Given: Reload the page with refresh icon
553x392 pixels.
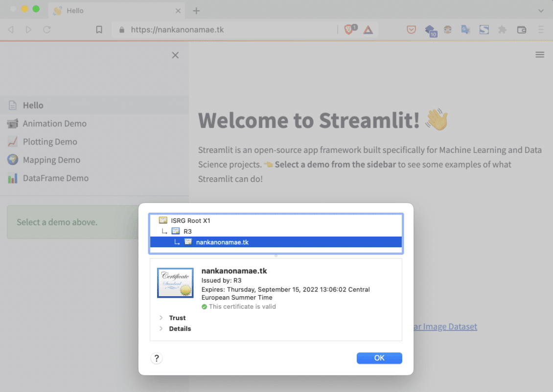Looking at the screenshot, I should [x=47, y=30].
